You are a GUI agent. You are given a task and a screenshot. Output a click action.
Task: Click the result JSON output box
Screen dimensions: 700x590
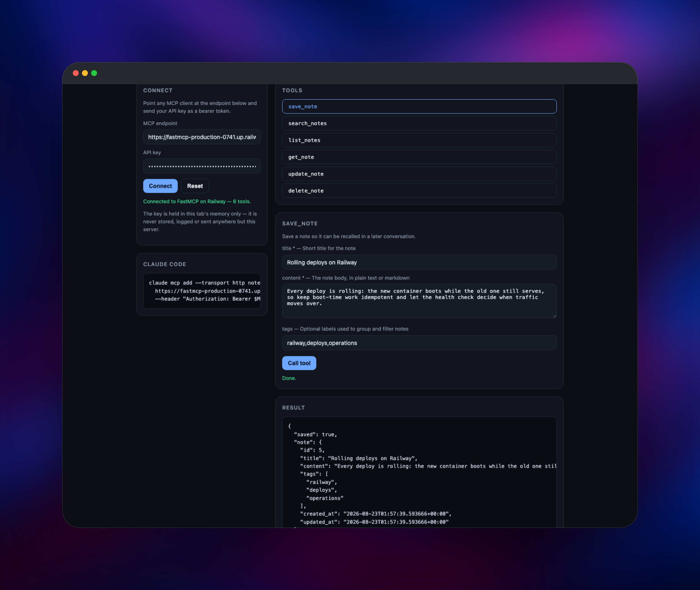(419, 472)
